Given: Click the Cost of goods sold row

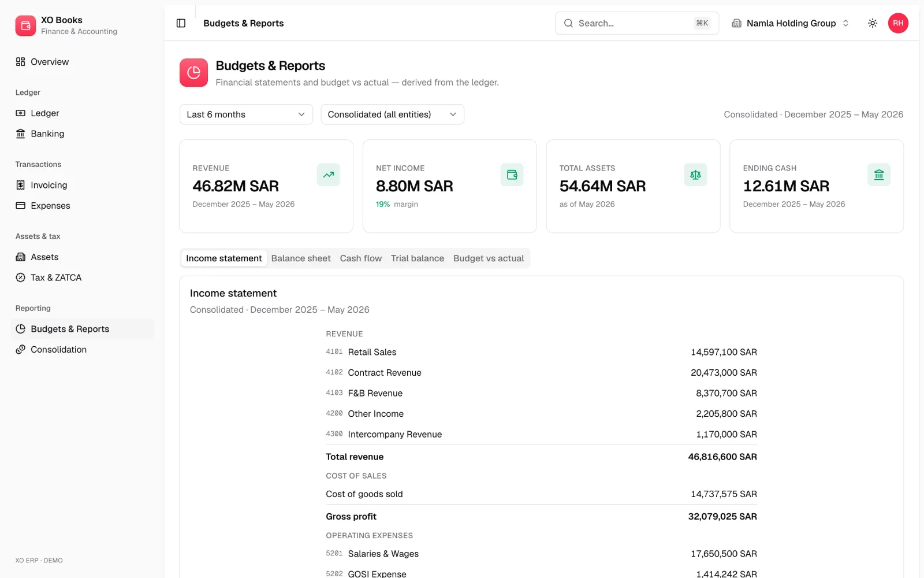Looking at the screenshot, I should tap(541, 494).
